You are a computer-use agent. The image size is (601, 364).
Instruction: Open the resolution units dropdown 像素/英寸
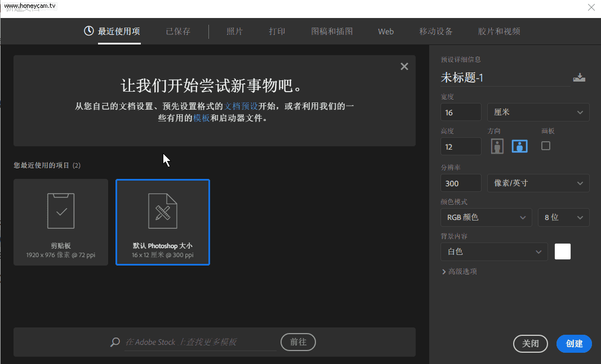coord(538,183)
